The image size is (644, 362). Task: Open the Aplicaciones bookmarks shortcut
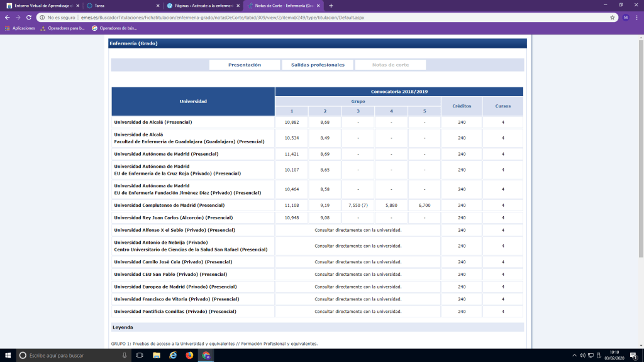point(19,28)
